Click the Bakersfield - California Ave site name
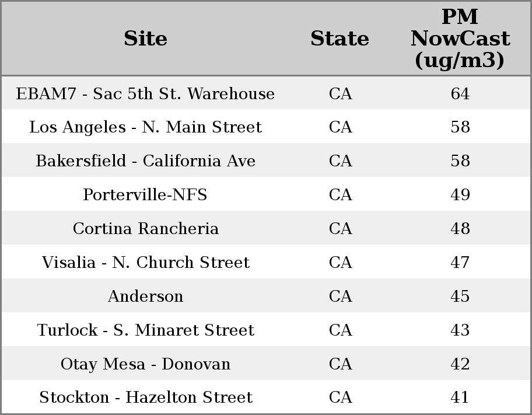This screenshot has width=532, height=415. coord(145,161)
